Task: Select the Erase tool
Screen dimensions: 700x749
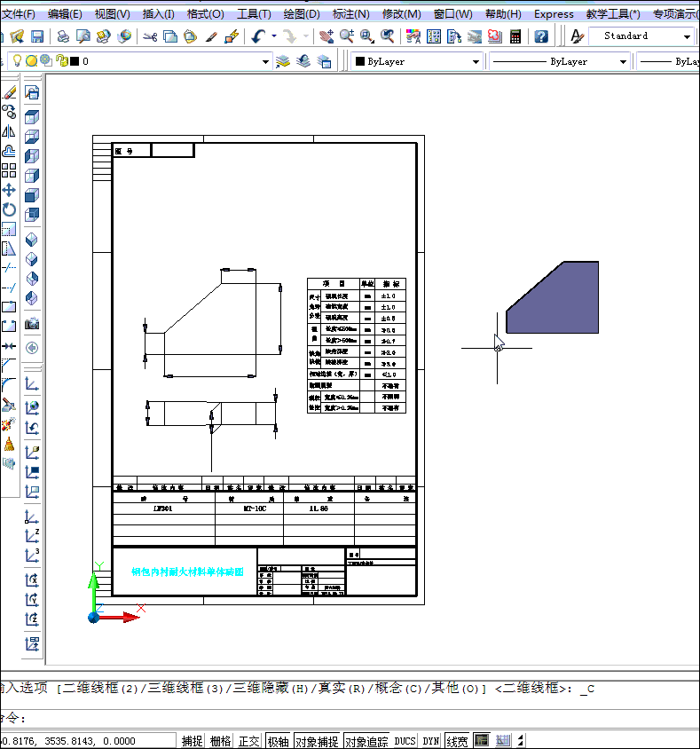Action: coord(9,92)
